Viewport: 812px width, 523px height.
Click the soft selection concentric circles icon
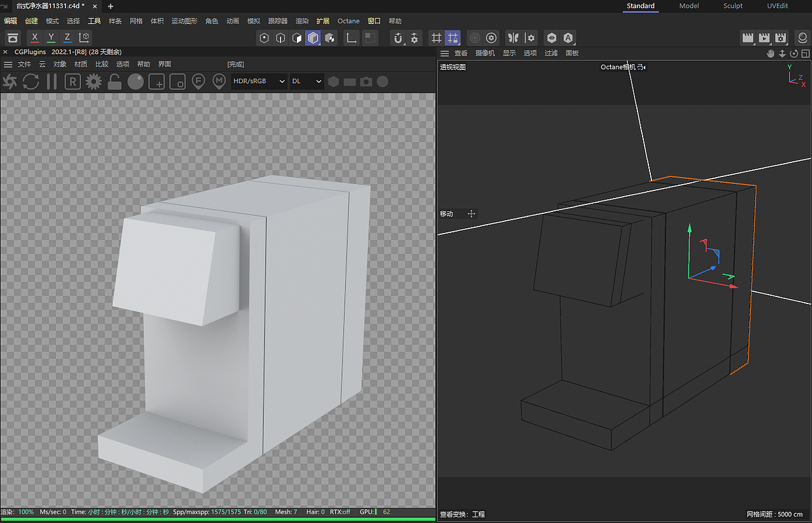click(x=475, y=38)
